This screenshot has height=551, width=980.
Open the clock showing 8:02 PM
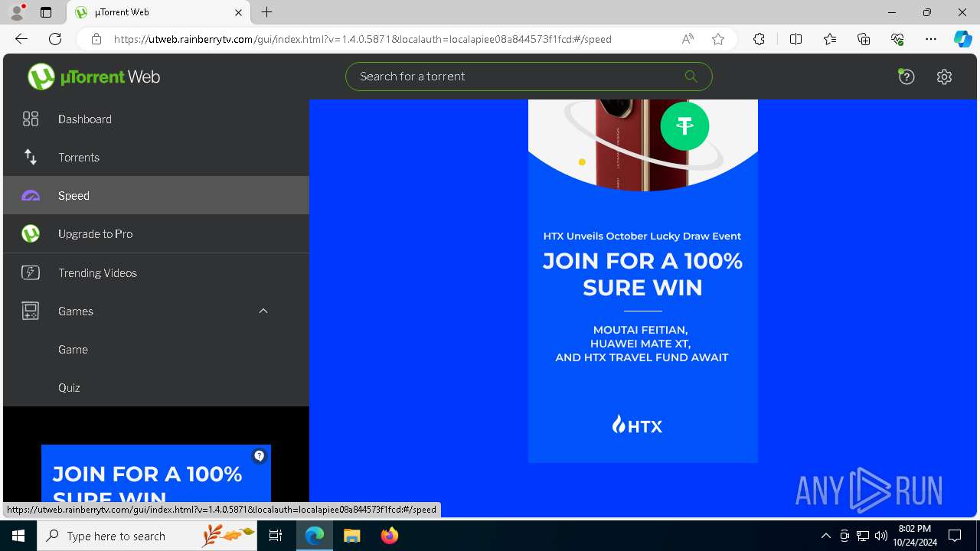click(914, 535)
